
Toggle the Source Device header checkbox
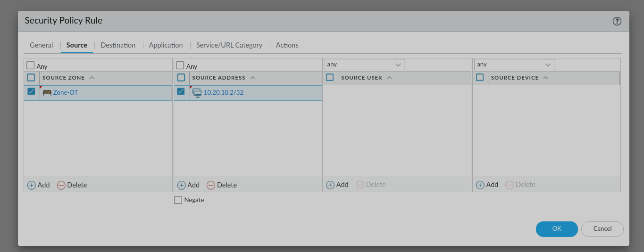coord(480,77)
